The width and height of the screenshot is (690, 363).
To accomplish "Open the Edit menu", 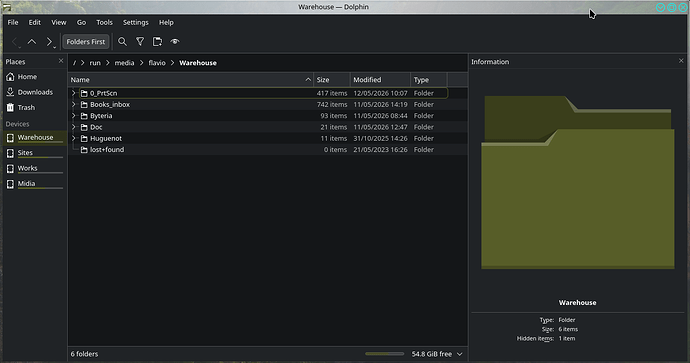I will coord(35,22).
